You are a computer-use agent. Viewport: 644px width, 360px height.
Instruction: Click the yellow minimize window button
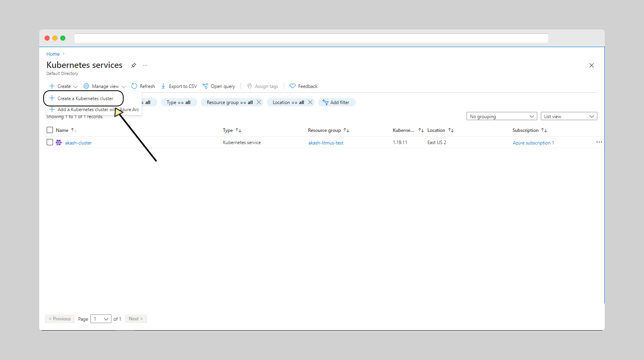[x=55, y=38]
